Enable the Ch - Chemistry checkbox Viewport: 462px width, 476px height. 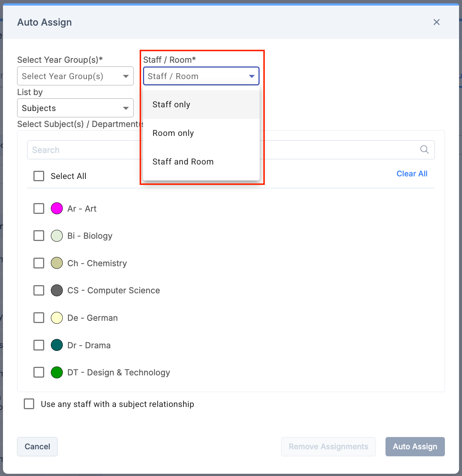39,263
